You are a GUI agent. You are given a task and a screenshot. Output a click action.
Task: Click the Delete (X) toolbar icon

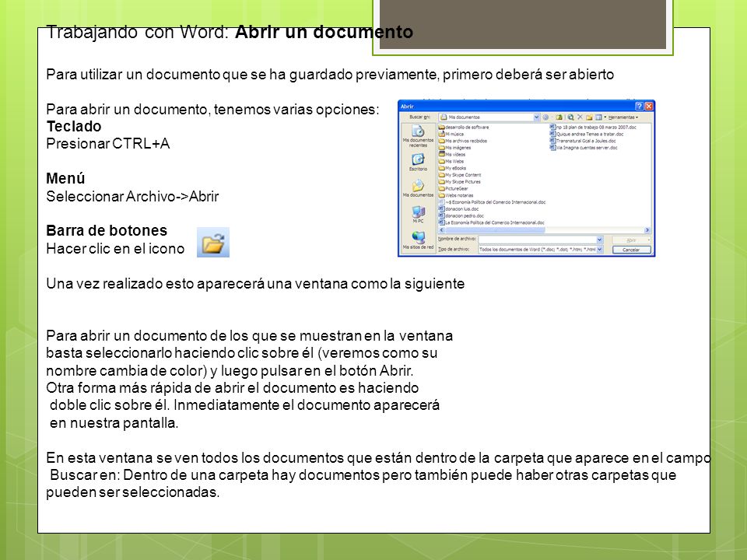tap(580, 117)
